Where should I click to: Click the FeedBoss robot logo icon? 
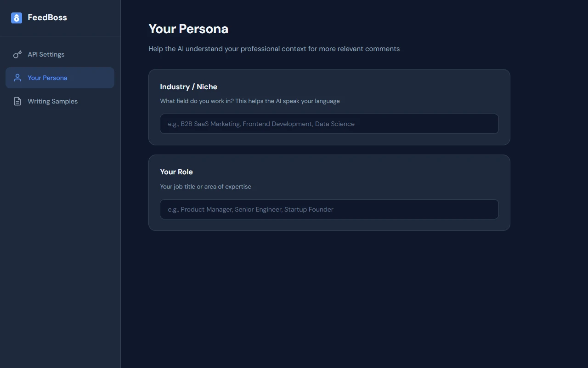17,17
